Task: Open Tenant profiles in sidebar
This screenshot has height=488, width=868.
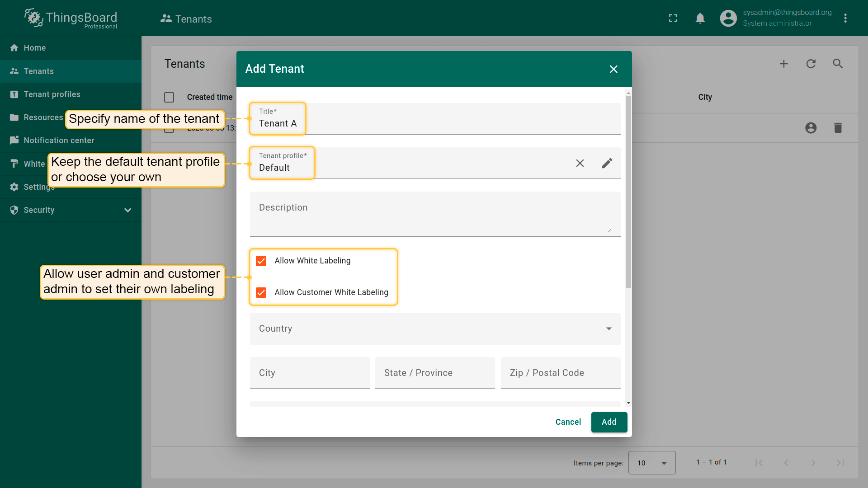Action: (52, 94)
